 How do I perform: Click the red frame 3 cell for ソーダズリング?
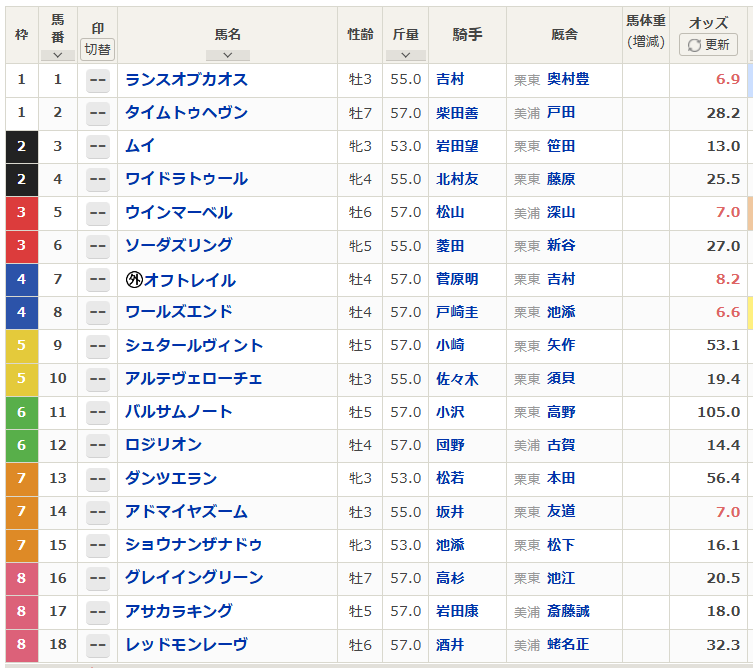[22, 246]
